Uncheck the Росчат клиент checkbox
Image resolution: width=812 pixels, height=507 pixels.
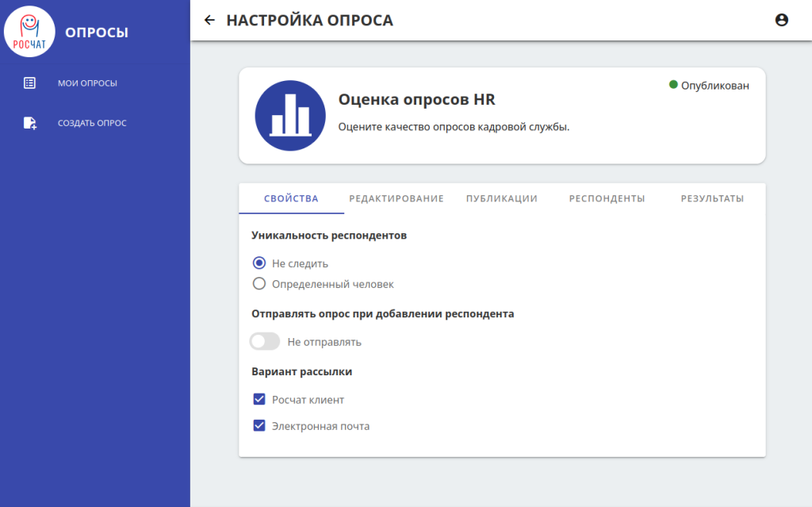[x=259, y=399]
